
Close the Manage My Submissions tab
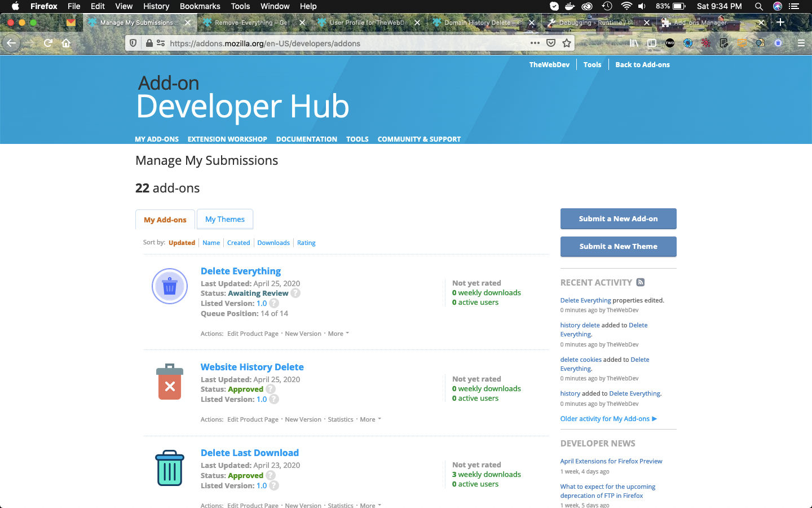pos(188,23)
